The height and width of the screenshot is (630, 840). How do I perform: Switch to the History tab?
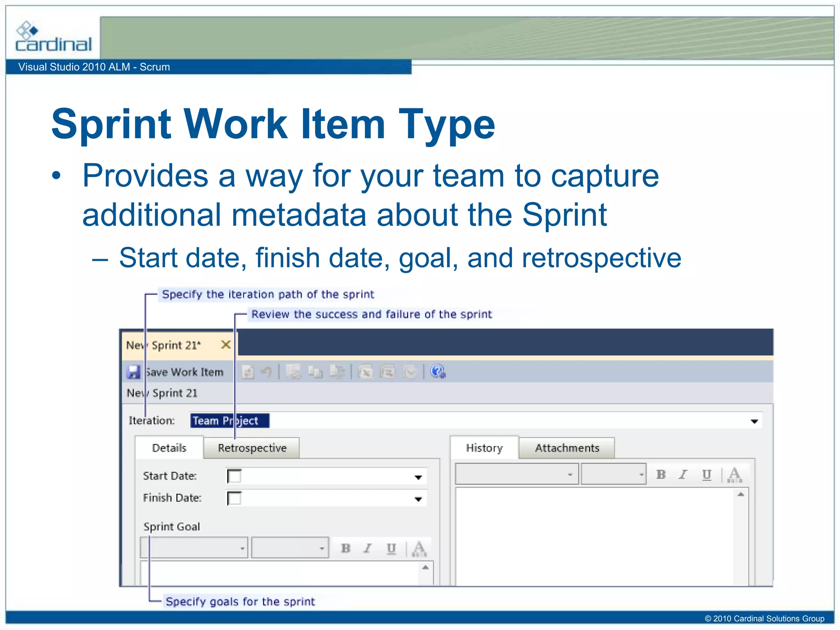484,448
